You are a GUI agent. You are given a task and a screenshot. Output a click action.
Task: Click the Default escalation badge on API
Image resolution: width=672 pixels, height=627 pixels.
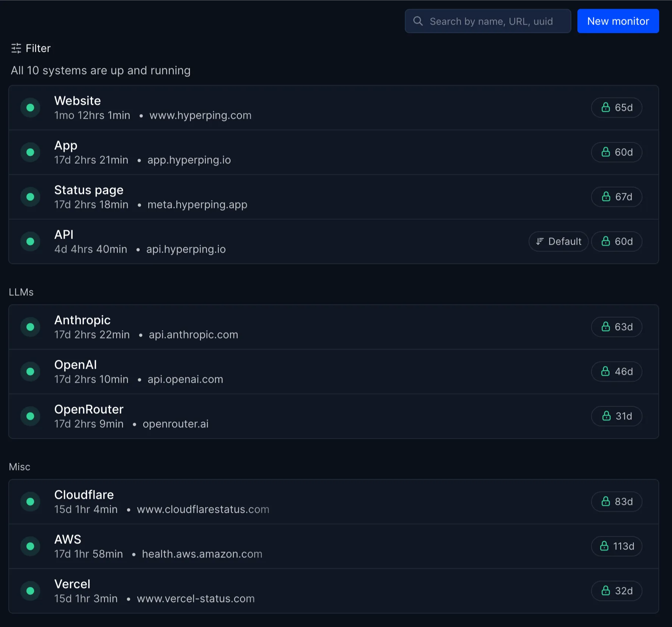(x=558, y=242)
